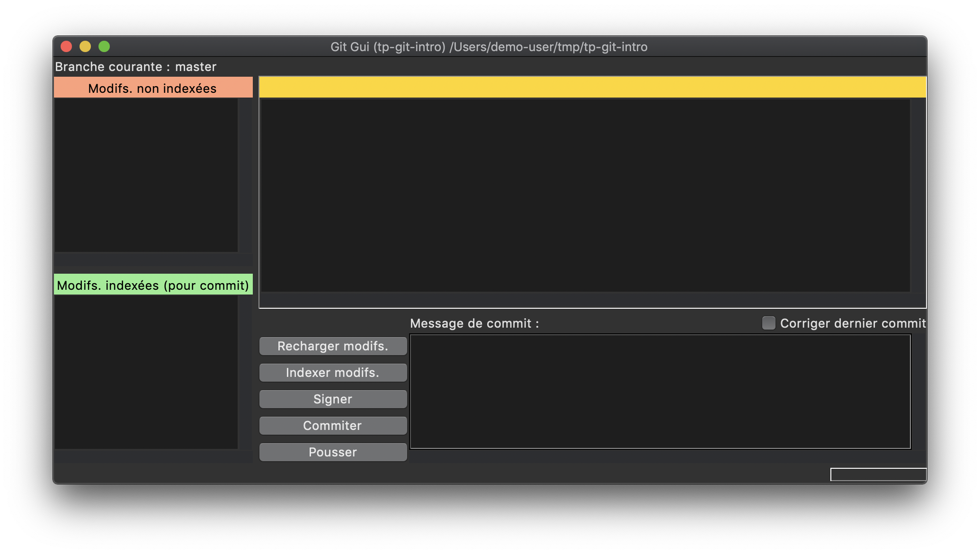Click the Recharger modifs. button
Viewport: 980px width, 554px height.
tap(333, 346)
